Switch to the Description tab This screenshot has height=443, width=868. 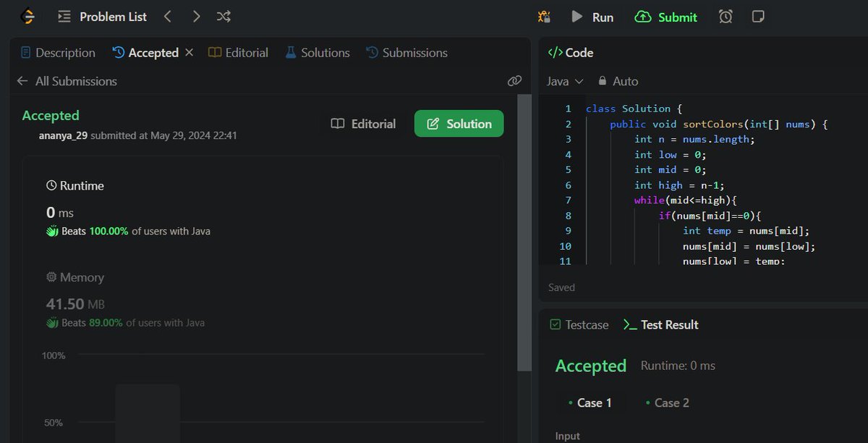click(x=58, y=53)
